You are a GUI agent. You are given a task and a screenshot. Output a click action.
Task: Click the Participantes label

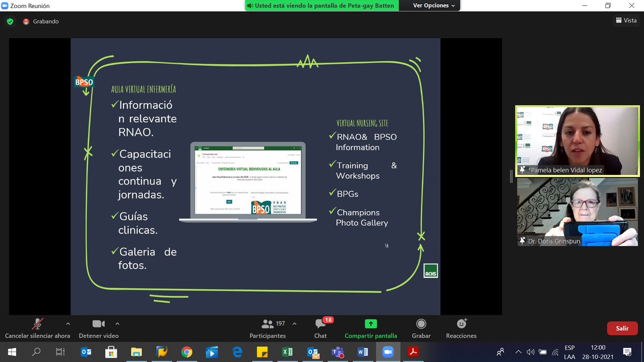268,336
